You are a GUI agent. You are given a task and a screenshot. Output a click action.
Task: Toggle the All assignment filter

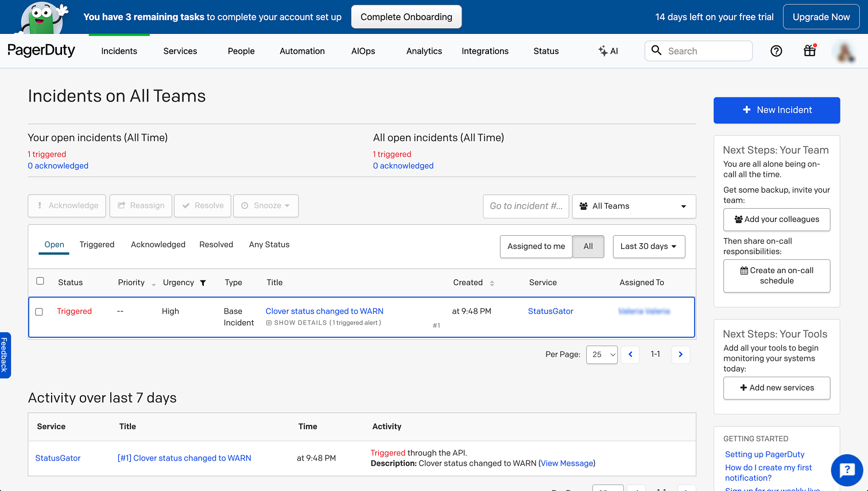coord(588,247)
